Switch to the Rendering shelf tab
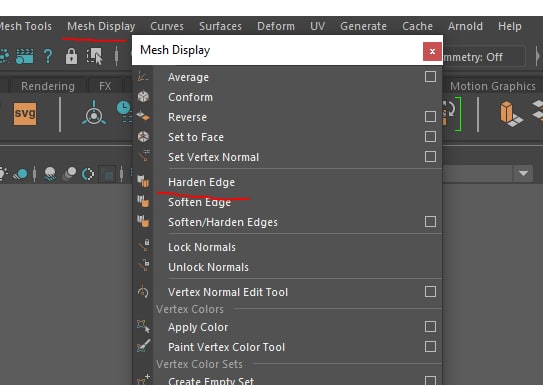This screenshot has height=385, width=543. pos(48,86)
